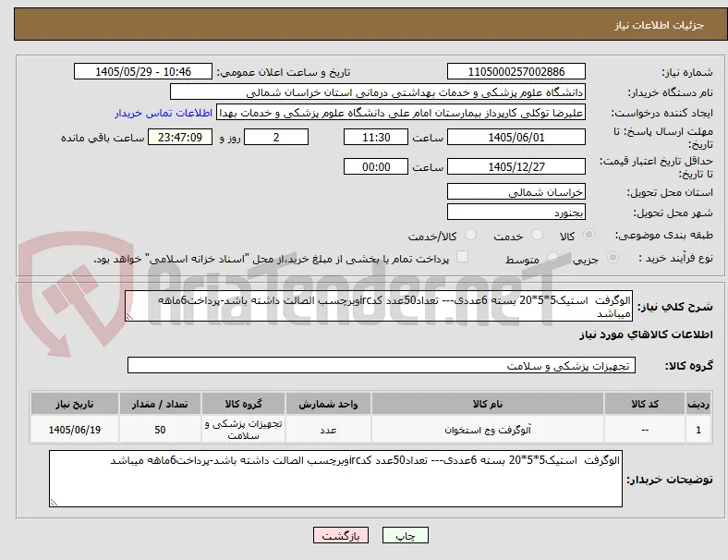Click the تاریخ نیاز column header
The height and width of the screenshot is (560, 728).
click(x=75, y=404)
